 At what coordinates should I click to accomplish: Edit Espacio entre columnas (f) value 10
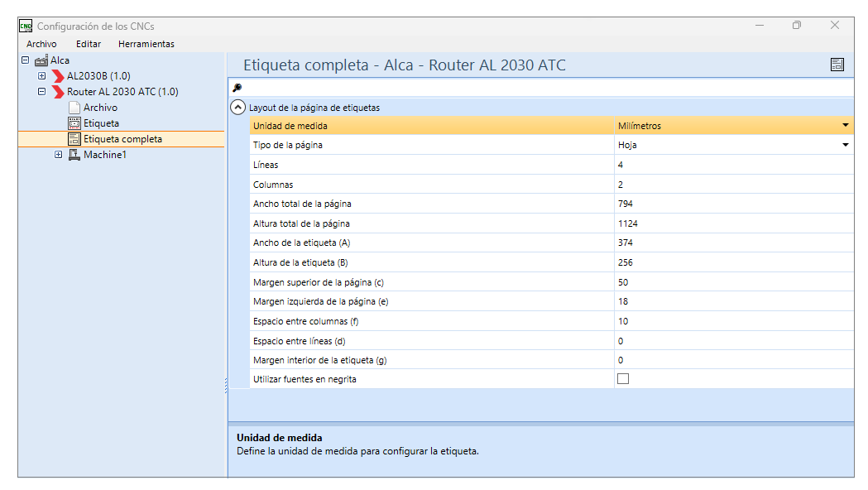click(x=733, y=321)
